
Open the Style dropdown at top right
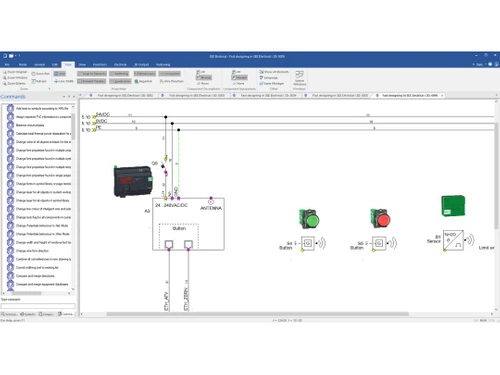pyautogui.click(x=479, y=64)
